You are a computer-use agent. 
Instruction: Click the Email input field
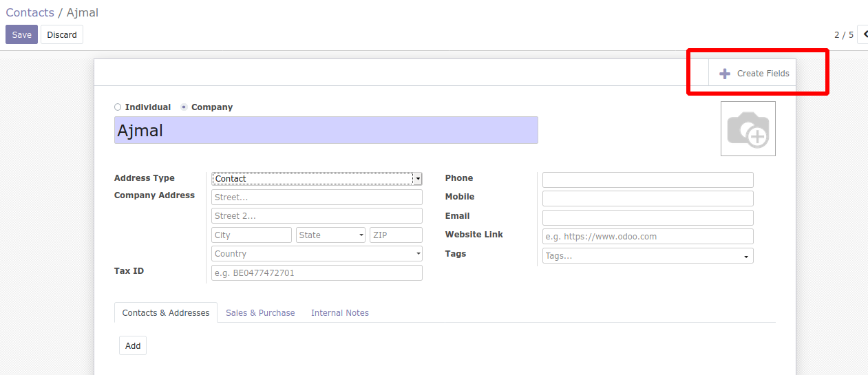(648, 218)
